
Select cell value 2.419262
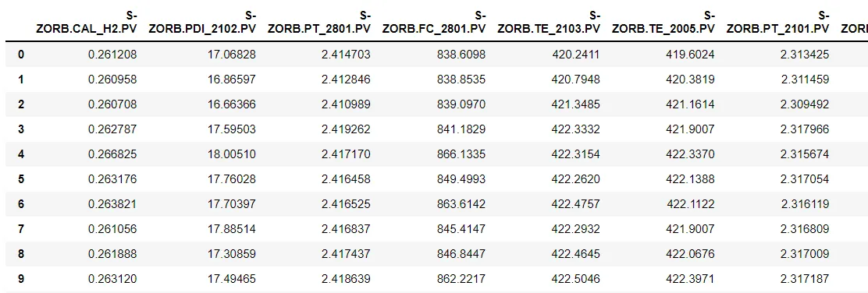pyautogui.click(x=347, y=129)
